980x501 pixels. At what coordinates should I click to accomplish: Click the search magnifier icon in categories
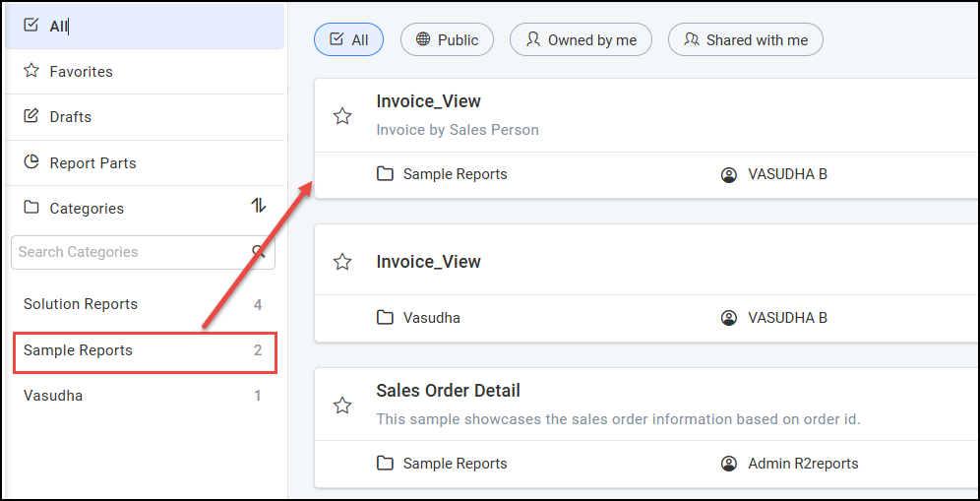[x=259, y=252]
